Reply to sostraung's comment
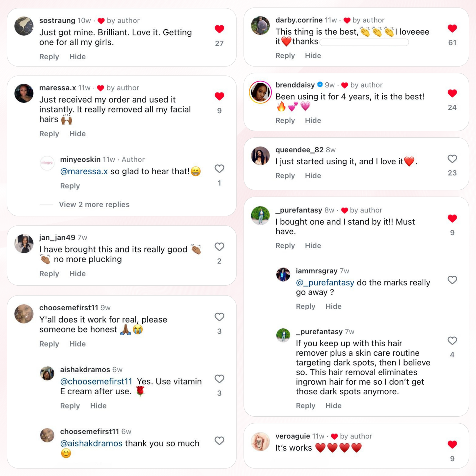 tap(49, 57)
